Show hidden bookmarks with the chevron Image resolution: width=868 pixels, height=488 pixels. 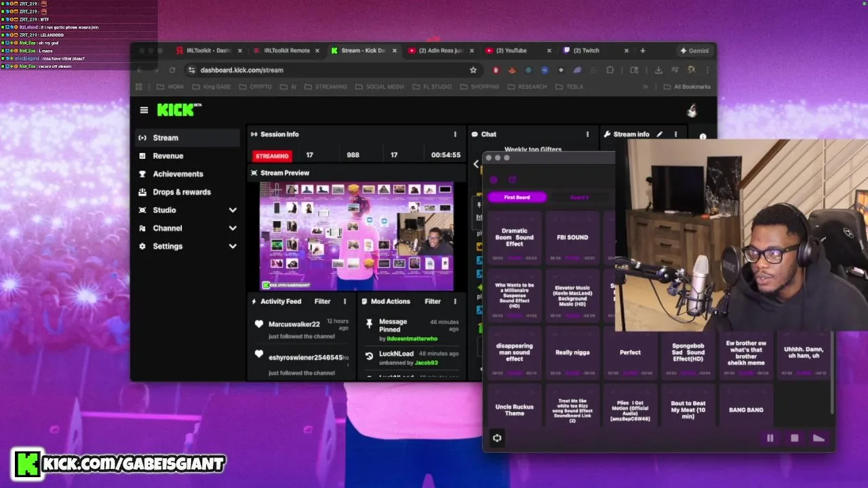click(x=646, y=87)
